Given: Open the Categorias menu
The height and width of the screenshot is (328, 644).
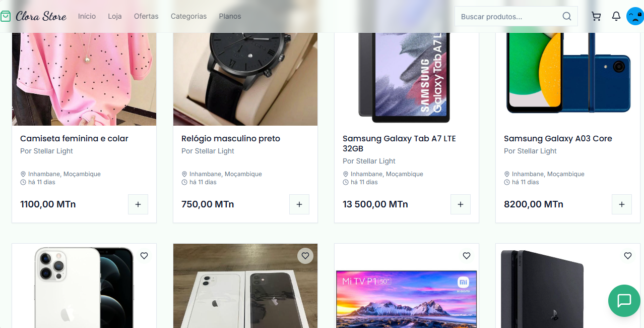Looking at the screenshot, I should coord(188,16).
